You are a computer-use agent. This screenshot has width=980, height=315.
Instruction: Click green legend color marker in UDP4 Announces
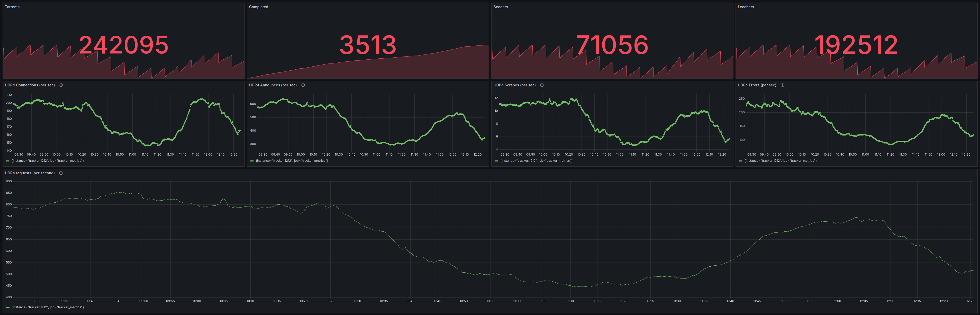(x=252, y=161)
